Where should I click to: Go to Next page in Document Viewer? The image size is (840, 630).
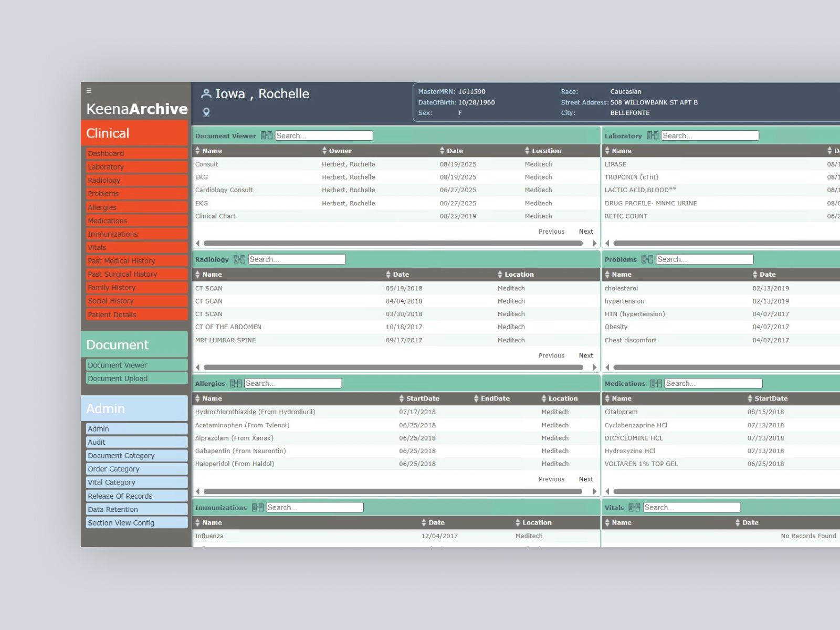coord(586,232)
